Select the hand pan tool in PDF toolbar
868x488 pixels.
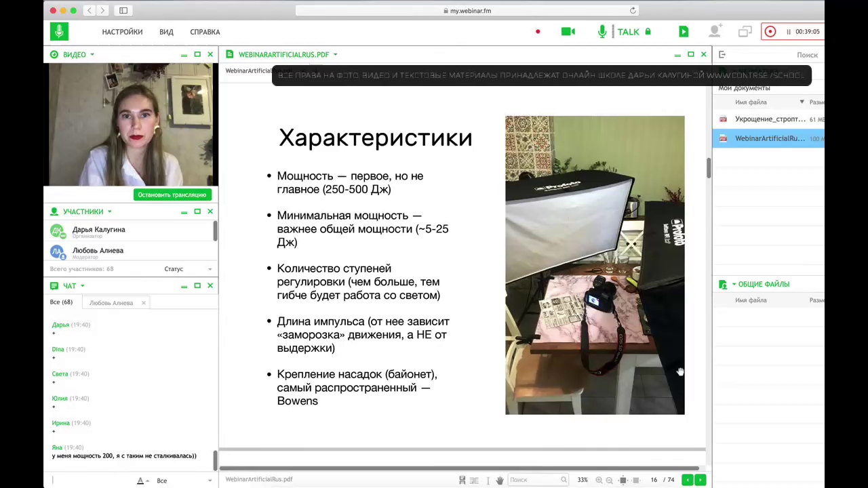click(500, 480)
